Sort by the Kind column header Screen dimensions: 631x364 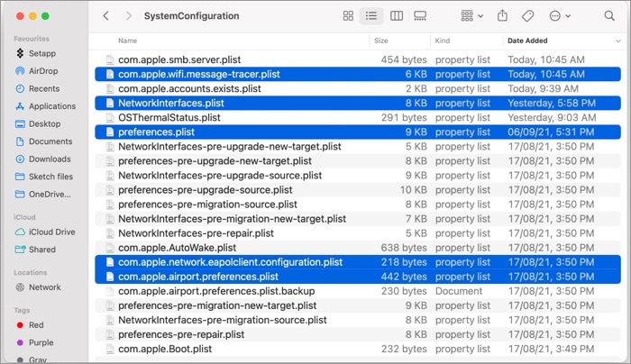443,41
